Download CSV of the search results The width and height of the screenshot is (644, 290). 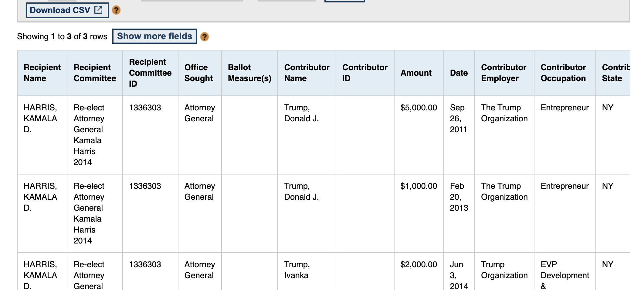point(63,10)
